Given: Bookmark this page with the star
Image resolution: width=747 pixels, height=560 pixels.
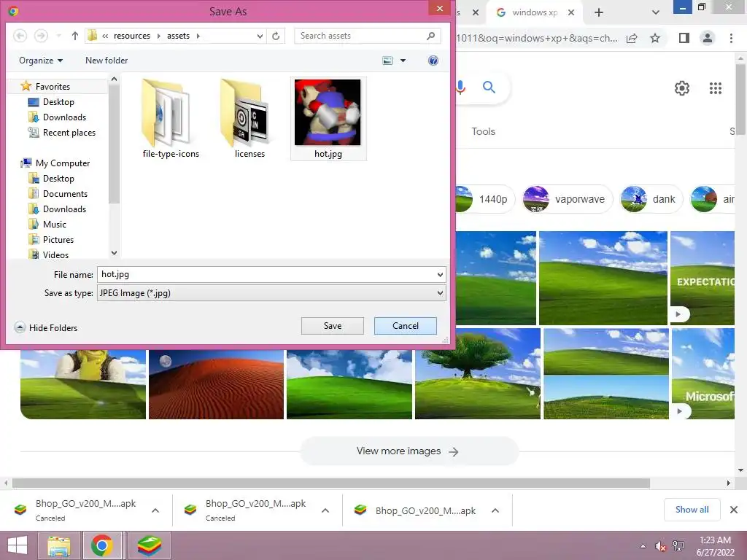Looking at the screenshot, I should click(655, 38).
